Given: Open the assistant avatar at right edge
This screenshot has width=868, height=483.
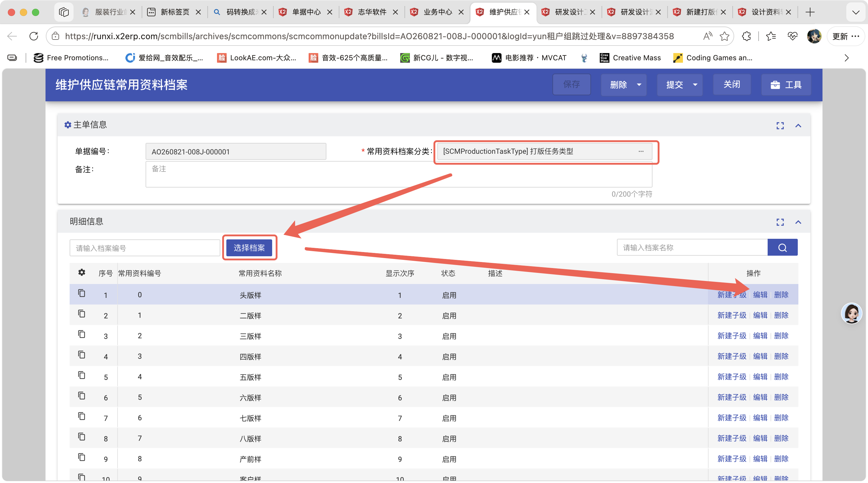Looking at the screenshot, I should (851, 313).
